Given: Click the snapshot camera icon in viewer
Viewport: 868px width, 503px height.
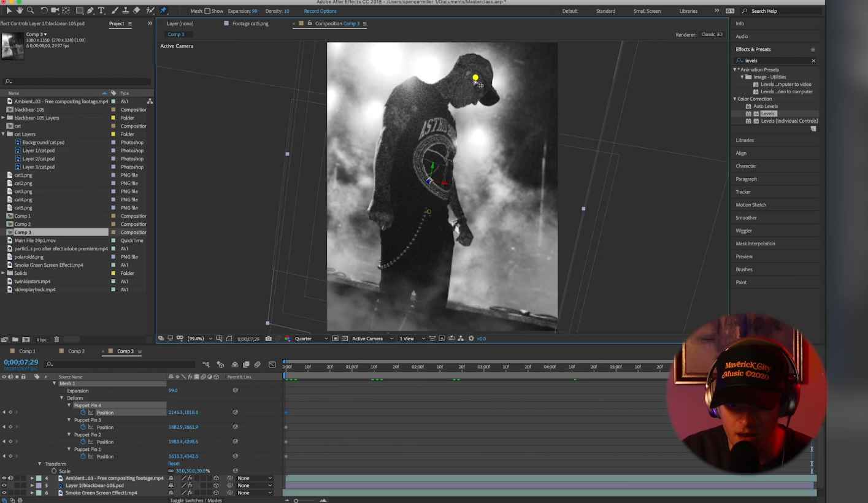Looking at the screenshot, I should pos(268,339).
